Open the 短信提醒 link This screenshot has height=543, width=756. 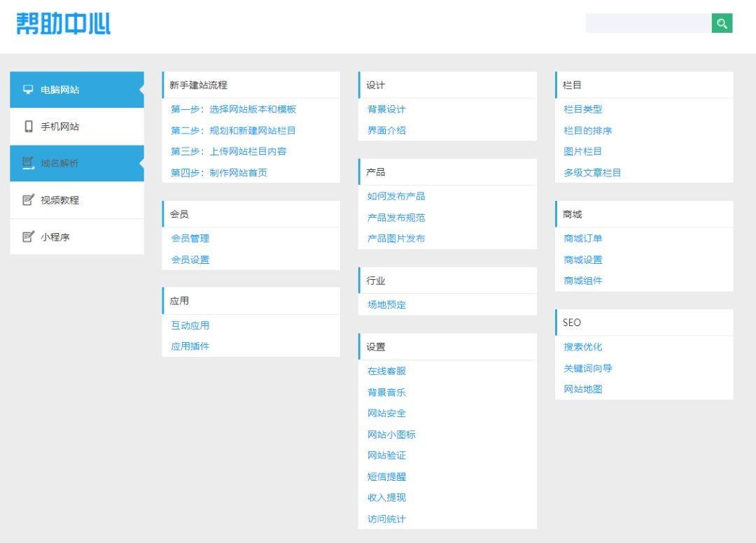(x=386, y=477)
